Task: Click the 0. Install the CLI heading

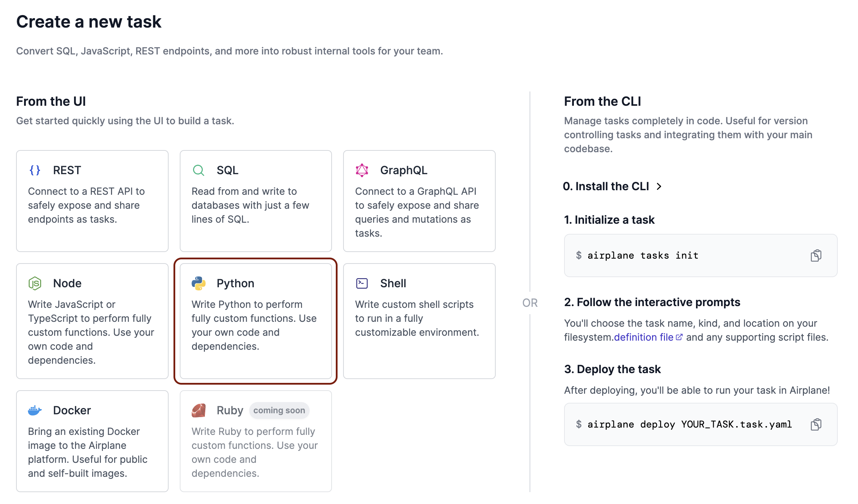Action: pos(606,186)
